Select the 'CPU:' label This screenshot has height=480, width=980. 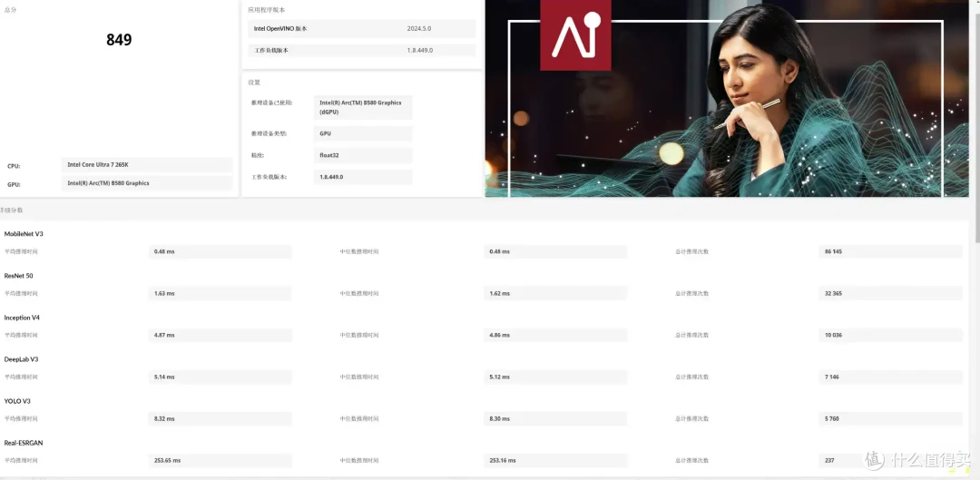click(14, 166)
